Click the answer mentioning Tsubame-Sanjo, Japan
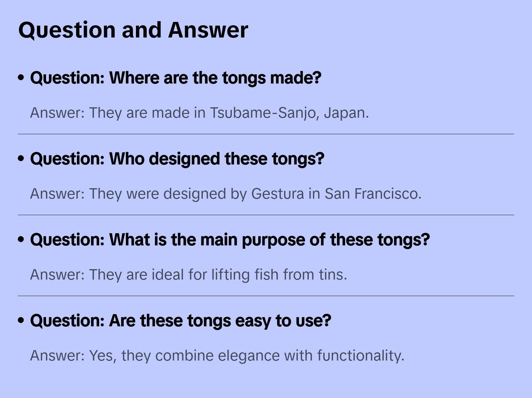The width and height of the screenshot is (532, 398). 199,113
